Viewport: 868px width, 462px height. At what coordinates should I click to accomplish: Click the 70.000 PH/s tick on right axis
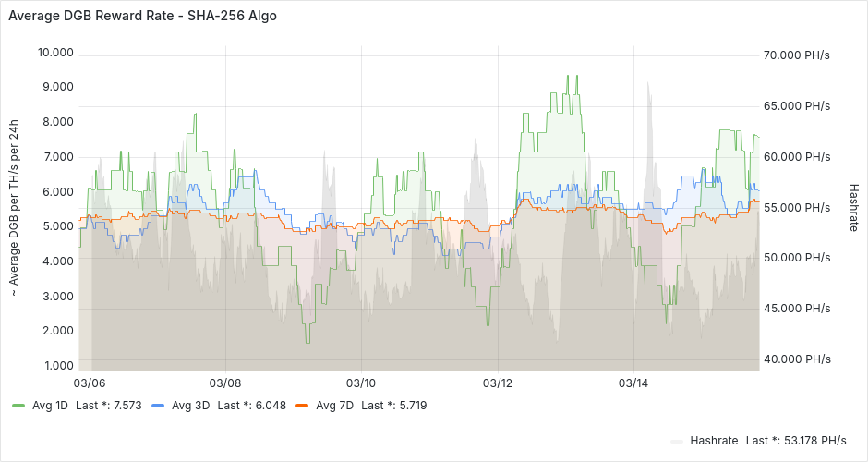coord(797,55)
